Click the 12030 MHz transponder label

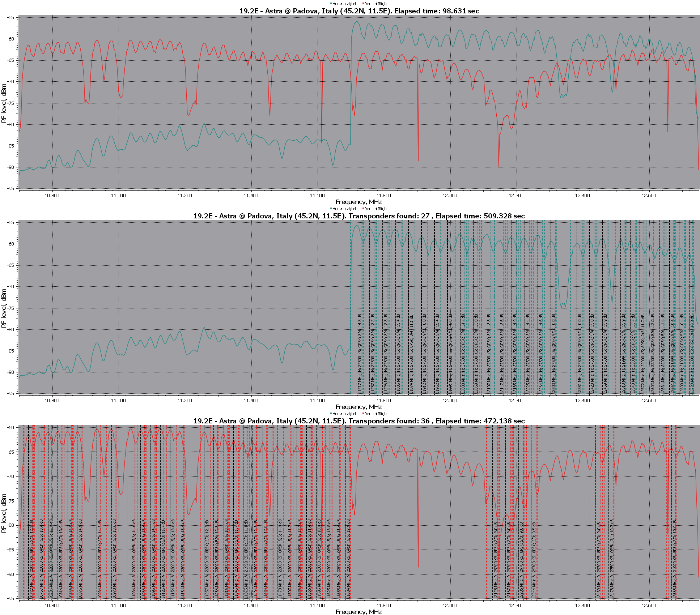pos(463,354)
